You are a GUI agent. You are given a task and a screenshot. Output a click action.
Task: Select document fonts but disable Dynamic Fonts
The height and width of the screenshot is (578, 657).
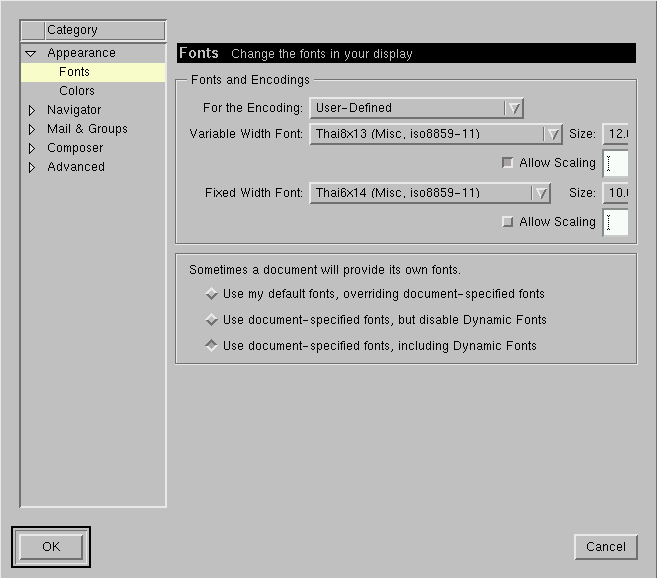(211, 320)
